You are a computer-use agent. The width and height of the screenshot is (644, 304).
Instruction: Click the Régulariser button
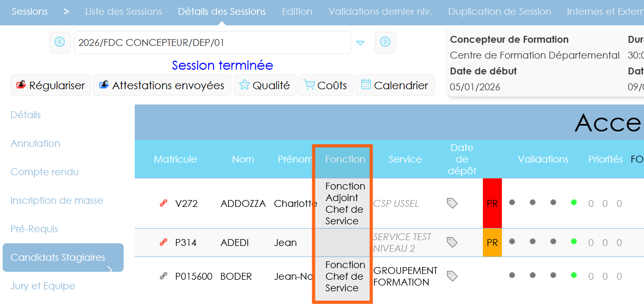pyautogui.click(x=51, y=85)
